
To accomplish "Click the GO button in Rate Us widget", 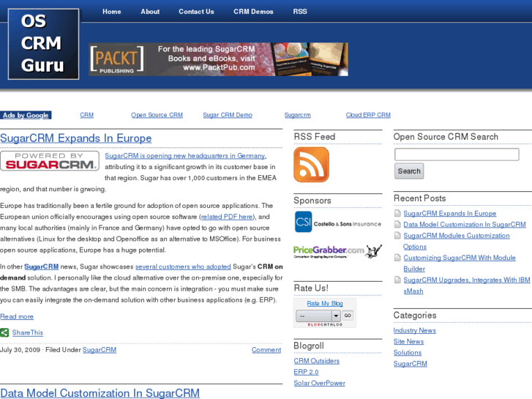I will point(348,316).
